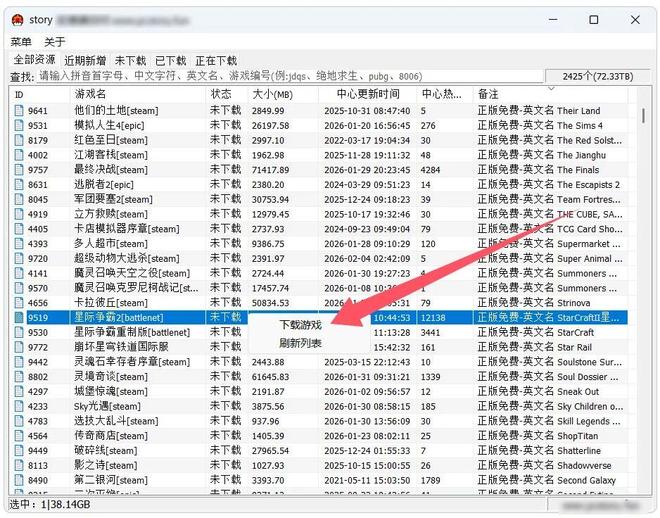Click file icon of row 4564

click(x=19, y=436)
